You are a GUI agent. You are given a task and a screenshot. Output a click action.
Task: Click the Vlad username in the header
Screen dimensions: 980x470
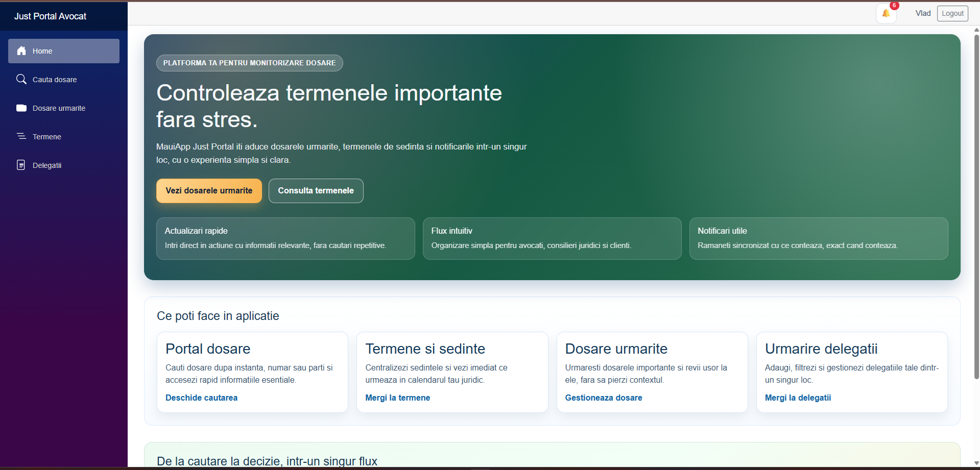click(x=922, y=13)
